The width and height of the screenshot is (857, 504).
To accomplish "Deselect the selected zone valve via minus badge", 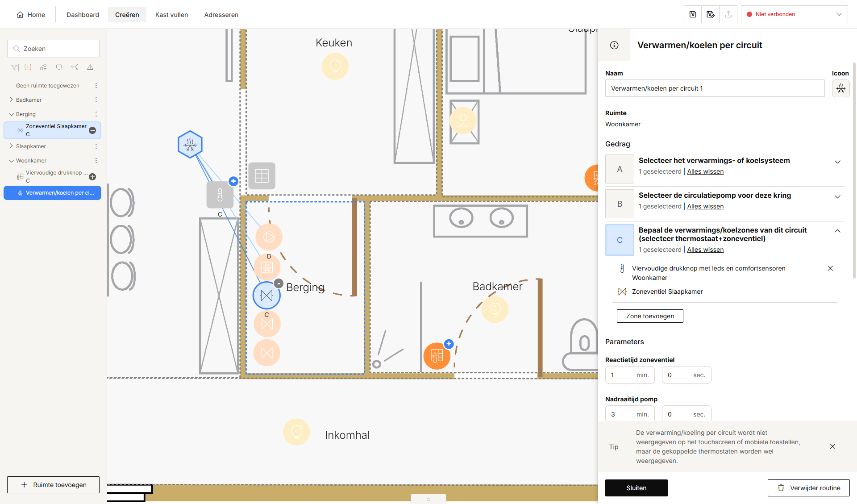I will point(279,283).
